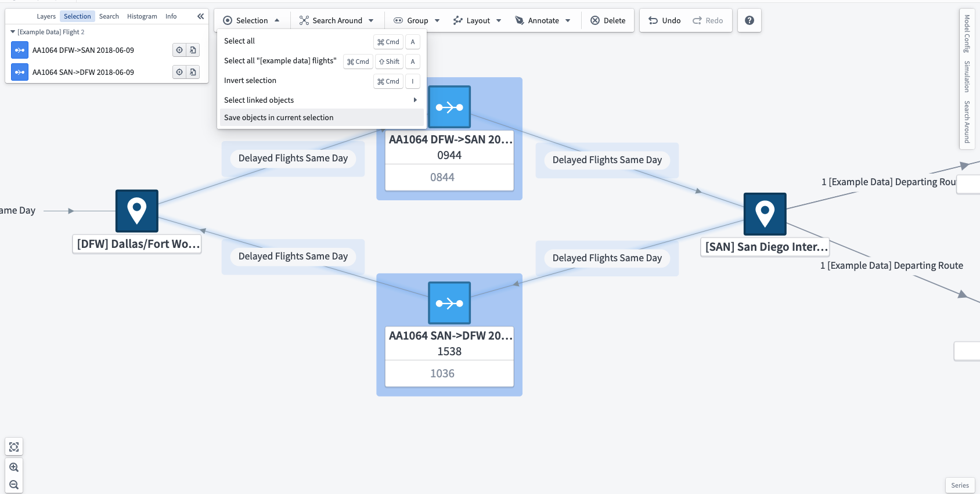Collapse the left panel with double chevron
This screenshot has width=980, height=494.
[x=200, y=16]
